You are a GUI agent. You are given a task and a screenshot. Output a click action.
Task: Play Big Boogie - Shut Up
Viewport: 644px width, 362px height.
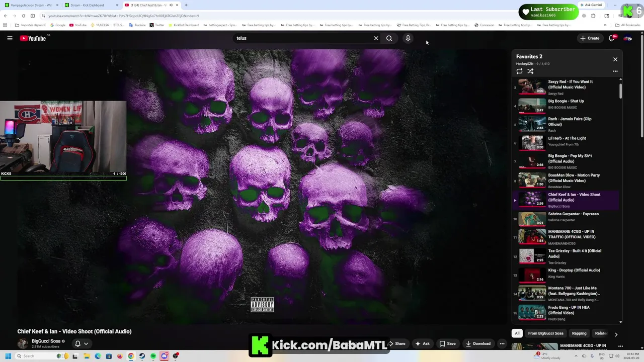566,106
